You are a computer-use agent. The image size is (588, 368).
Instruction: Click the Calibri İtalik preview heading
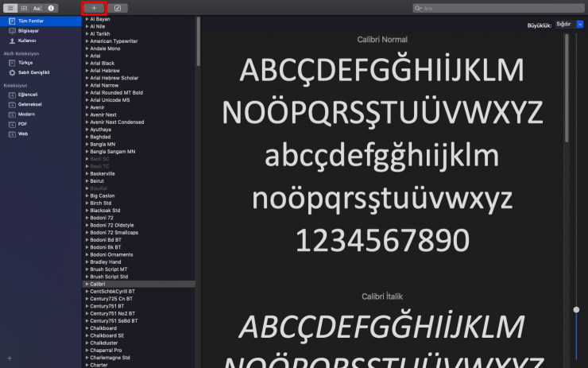click(382, 296)
